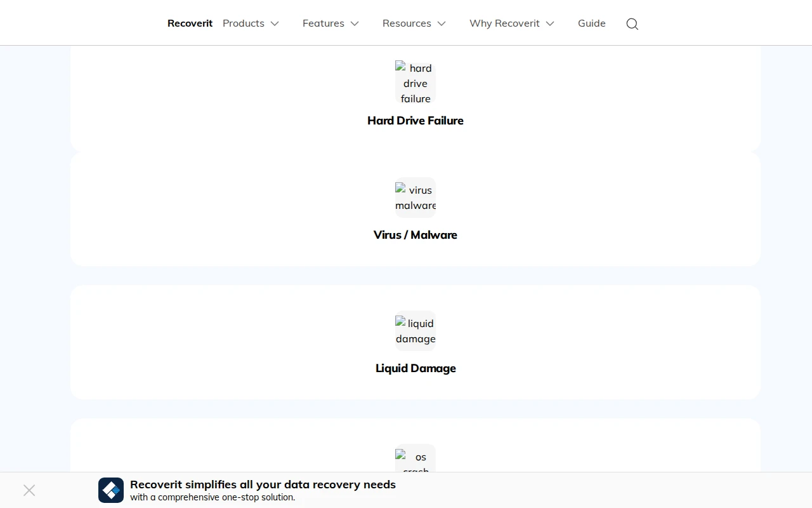Click the Liquid Damage heading
This screenshot has height=508, width=812.
416,368
